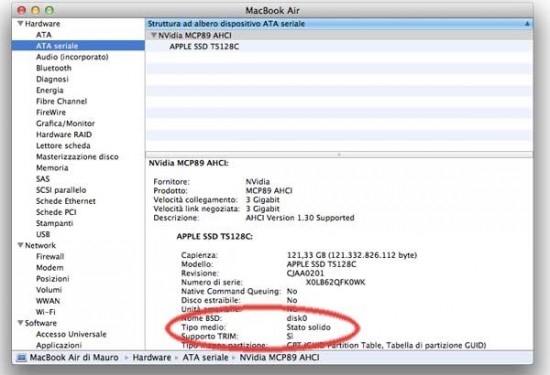Select USB in the Hardware list
This screenshot has height=375, width=550.
click(x=43, y=234)
